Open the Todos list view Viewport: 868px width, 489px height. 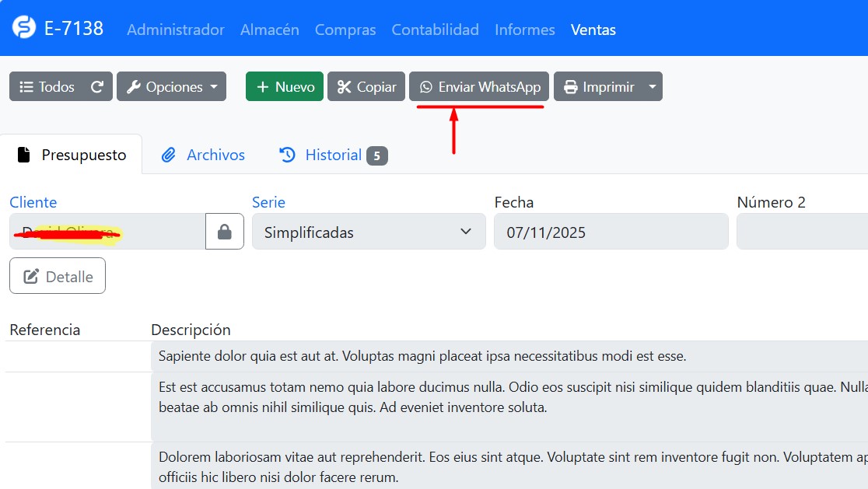48,87
